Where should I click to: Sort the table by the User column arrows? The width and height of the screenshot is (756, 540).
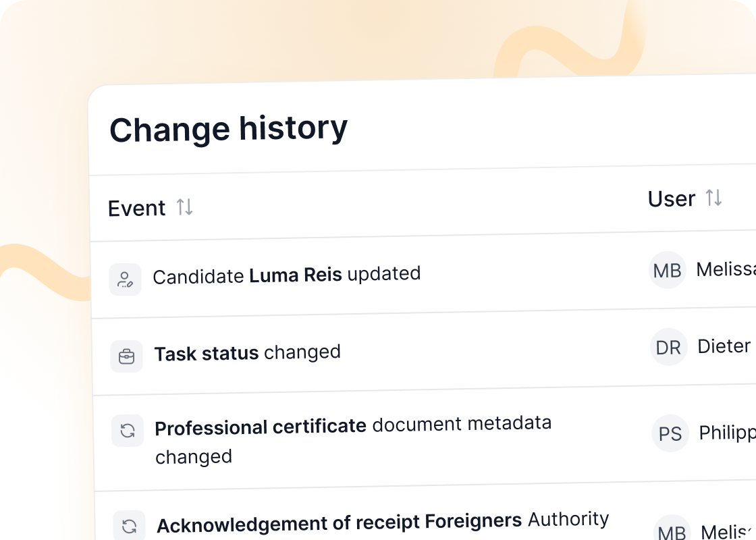coord(713,198)
